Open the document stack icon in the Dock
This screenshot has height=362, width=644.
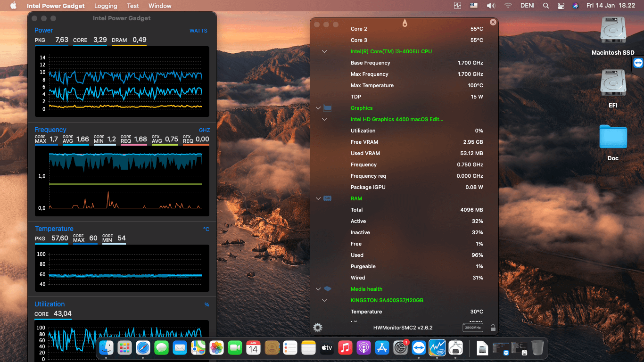[482, 348]
